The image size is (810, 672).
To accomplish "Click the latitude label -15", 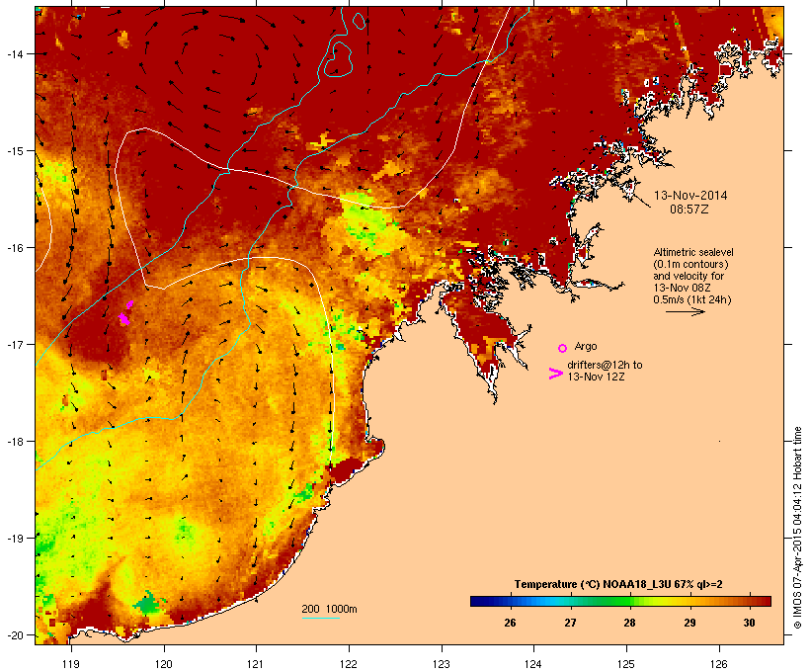I will click(x=14, y=150).
